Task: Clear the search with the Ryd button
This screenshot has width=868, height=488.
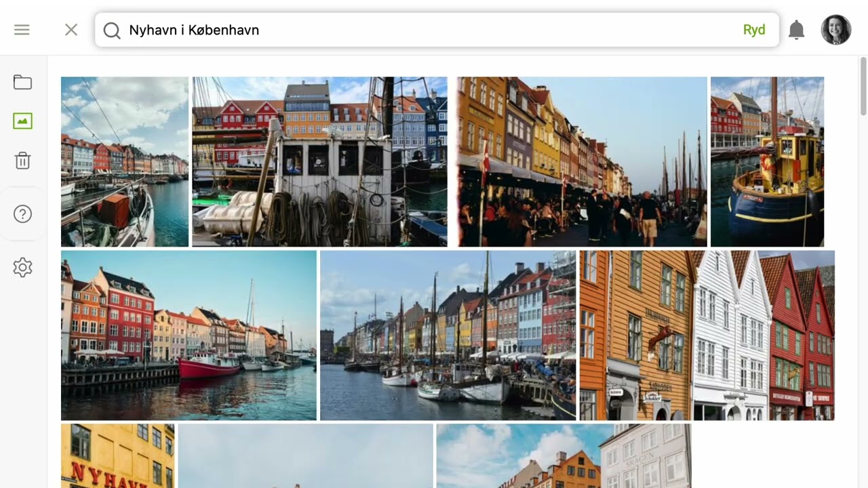Action: point(754,30)
